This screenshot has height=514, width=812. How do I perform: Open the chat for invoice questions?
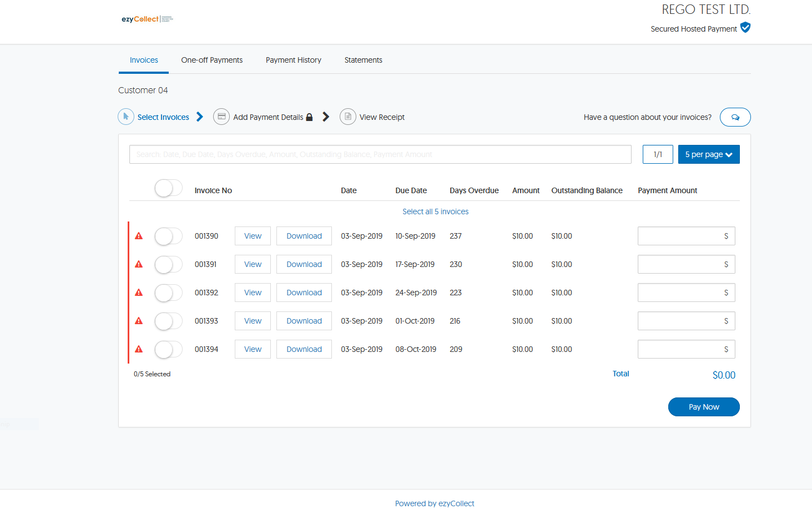[735, 117]
